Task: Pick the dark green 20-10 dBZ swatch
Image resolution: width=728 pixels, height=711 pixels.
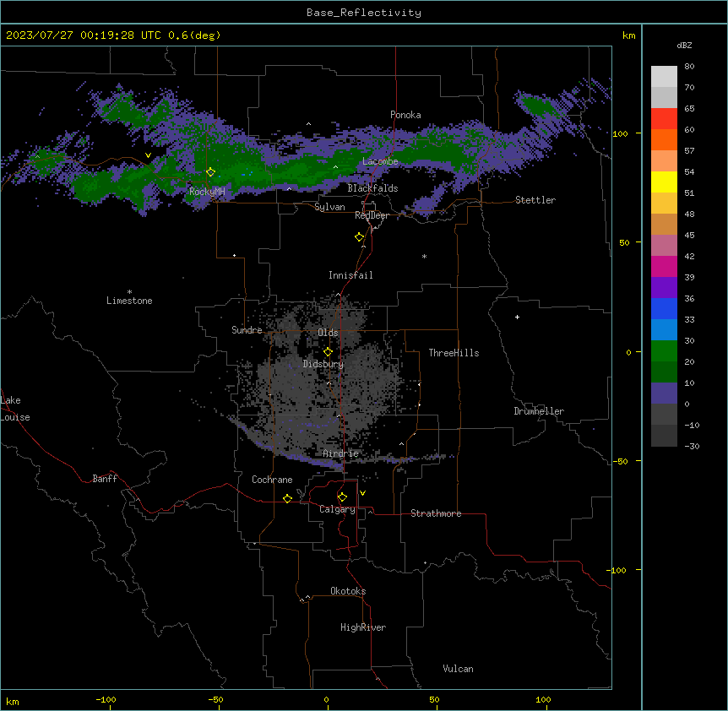Action: [664, 372]
